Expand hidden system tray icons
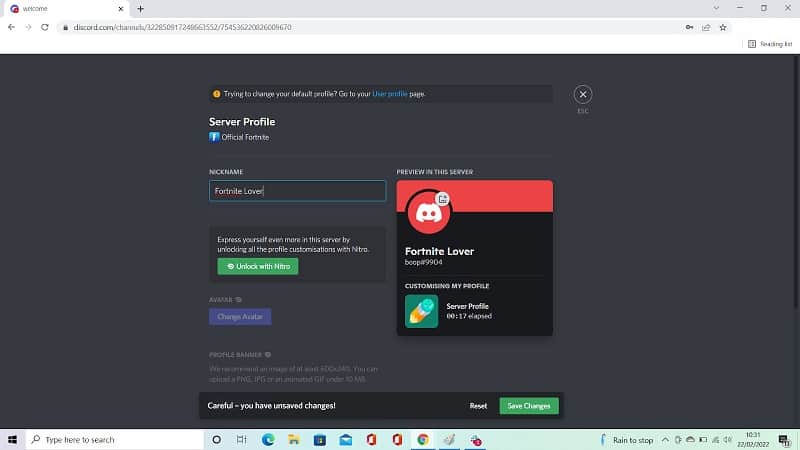Viewport: 800px width, 450px height. [665, 440]
